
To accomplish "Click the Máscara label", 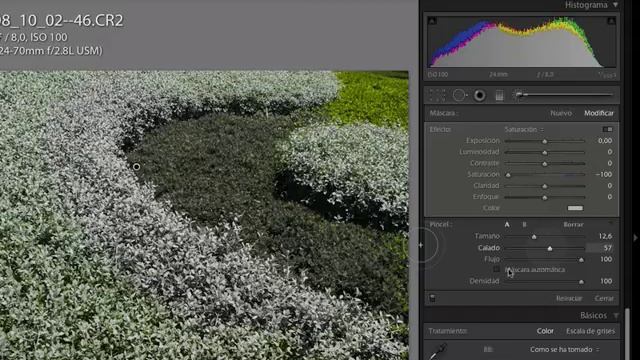I will pyautogui.click(x=444, y=113).
